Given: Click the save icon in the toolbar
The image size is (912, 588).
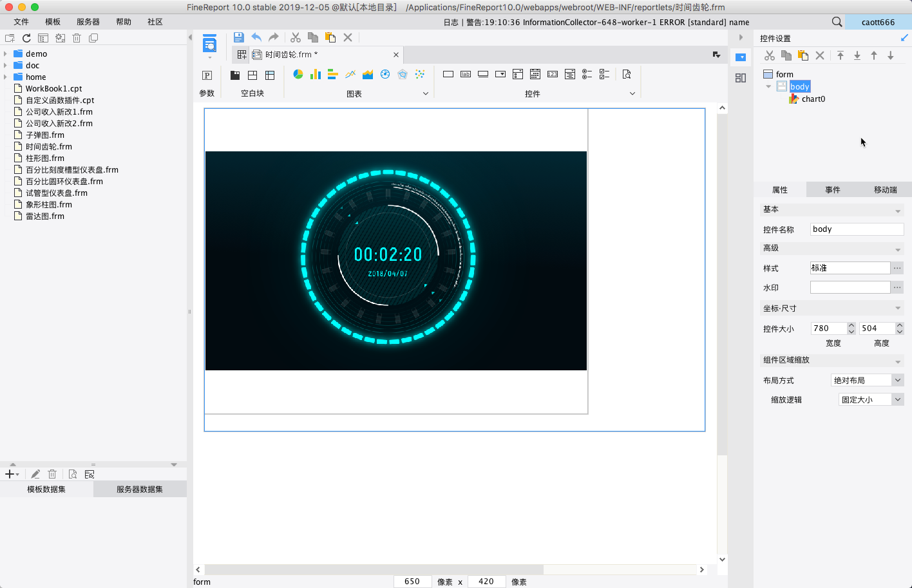Looking at the screenshot, I should click(238, 37).
